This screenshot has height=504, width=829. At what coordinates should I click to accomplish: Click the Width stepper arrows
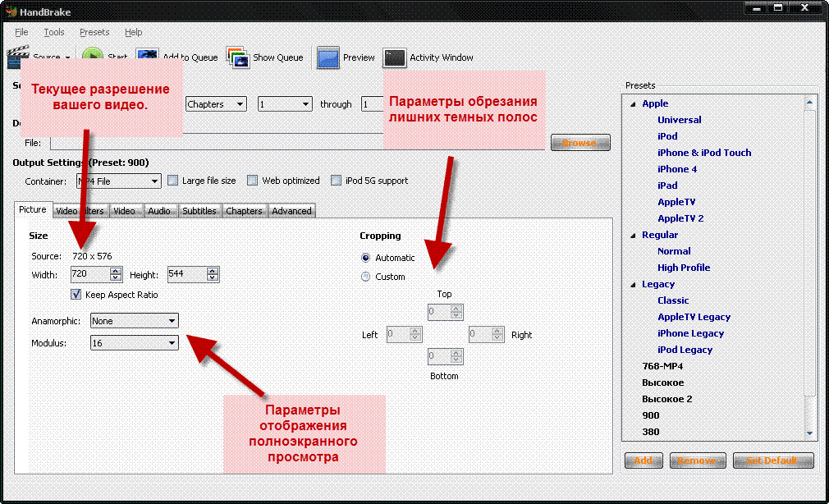(116, 274)
